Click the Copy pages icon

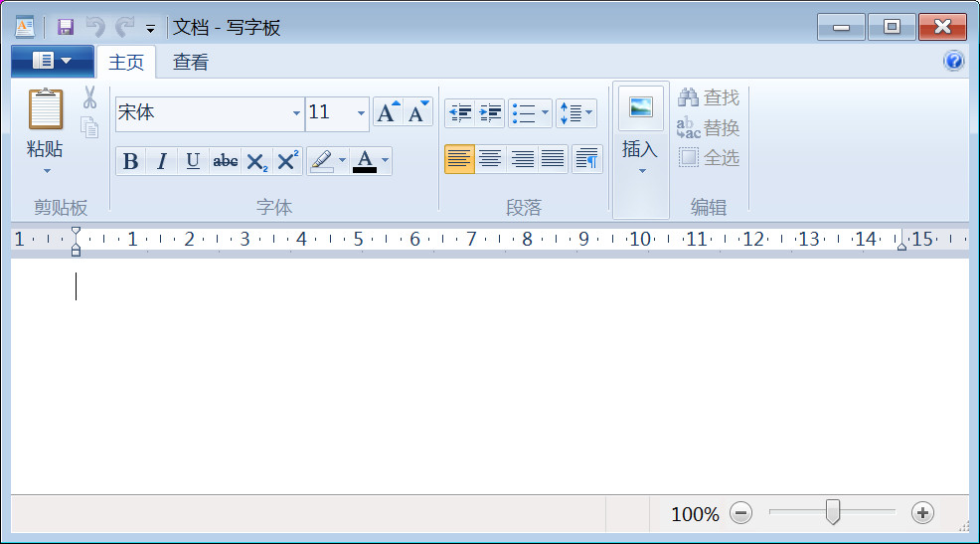pyautogui.click(x=89, y=127)
